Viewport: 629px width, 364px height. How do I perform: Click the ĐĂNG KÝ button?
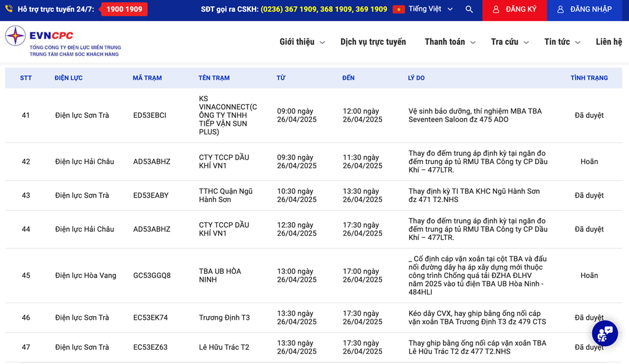pyautogui.click(x=514, y=10)
